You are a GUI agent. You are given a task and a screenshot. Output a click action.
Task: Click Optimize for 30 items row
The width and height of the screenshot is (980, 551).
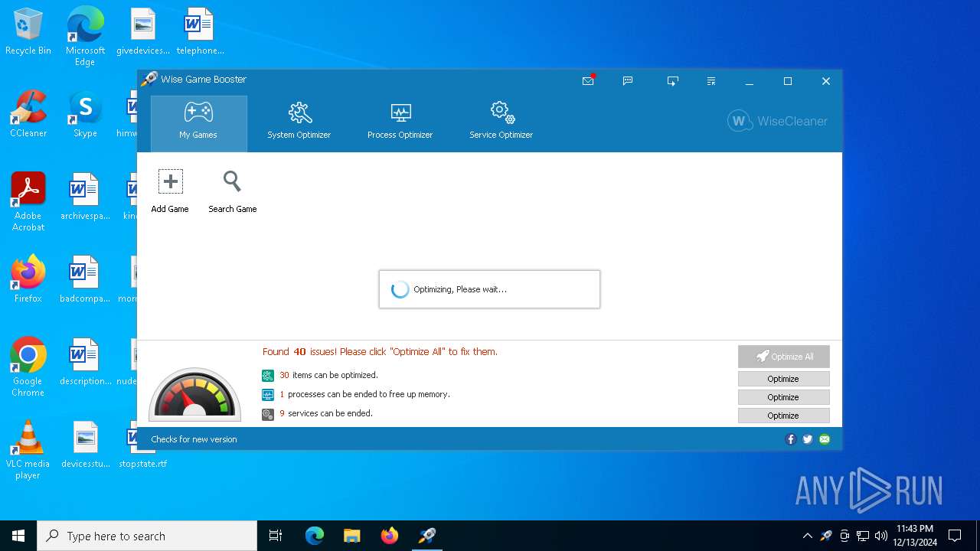tap(783, 379)
